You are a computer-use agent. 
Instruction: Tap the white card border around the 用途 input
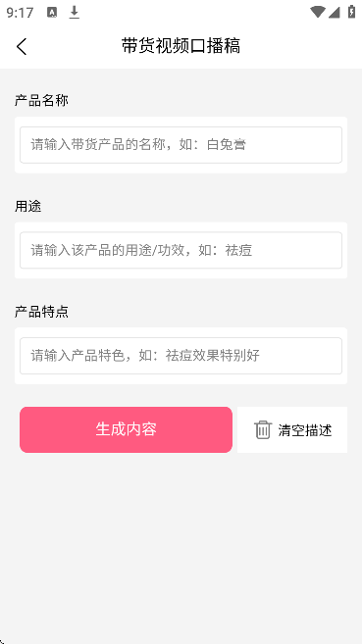181,273
